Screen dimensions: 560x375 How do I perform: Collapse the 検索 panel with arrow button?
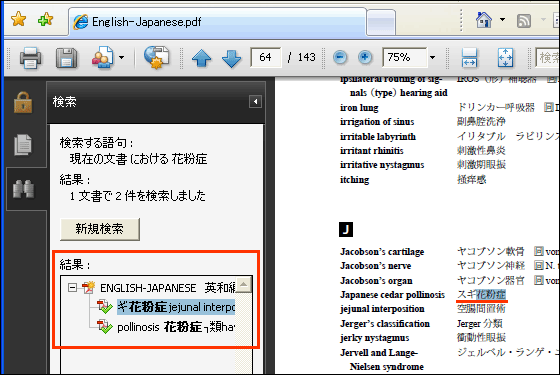click(x=255, y=102)
